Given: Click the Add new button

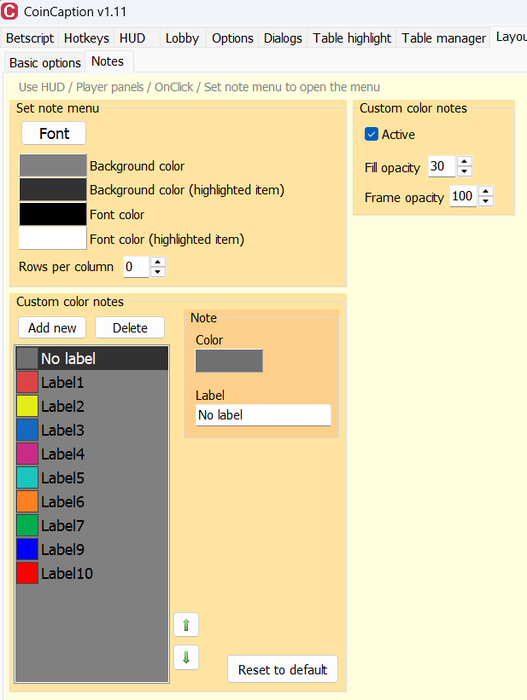Looking at the screenshot, I should point(52,328).
